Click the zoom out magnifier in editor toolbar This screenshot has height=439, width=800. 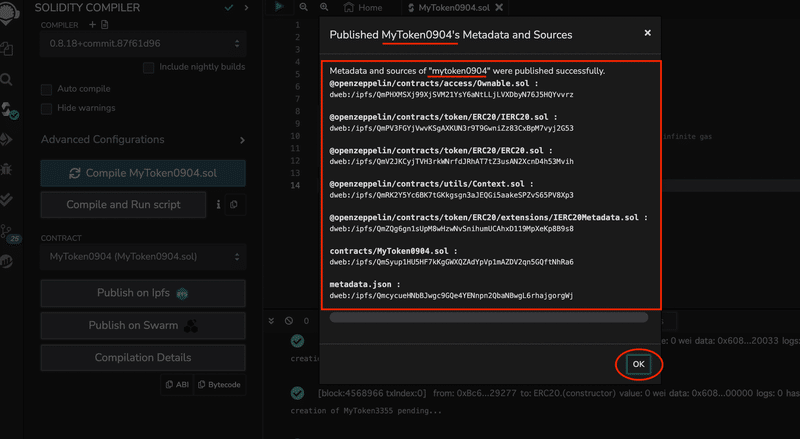(x=304, y=7)
